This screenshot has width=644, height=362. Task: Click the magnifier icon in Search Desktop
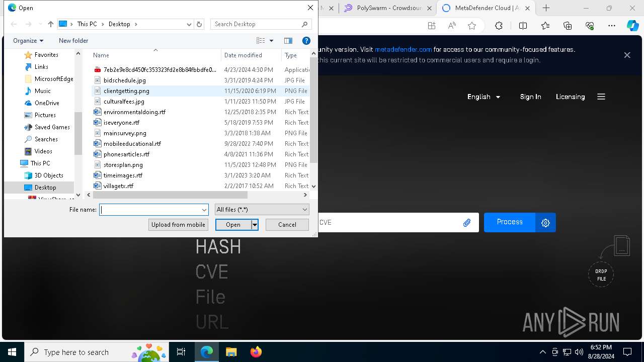coord(304,24)
